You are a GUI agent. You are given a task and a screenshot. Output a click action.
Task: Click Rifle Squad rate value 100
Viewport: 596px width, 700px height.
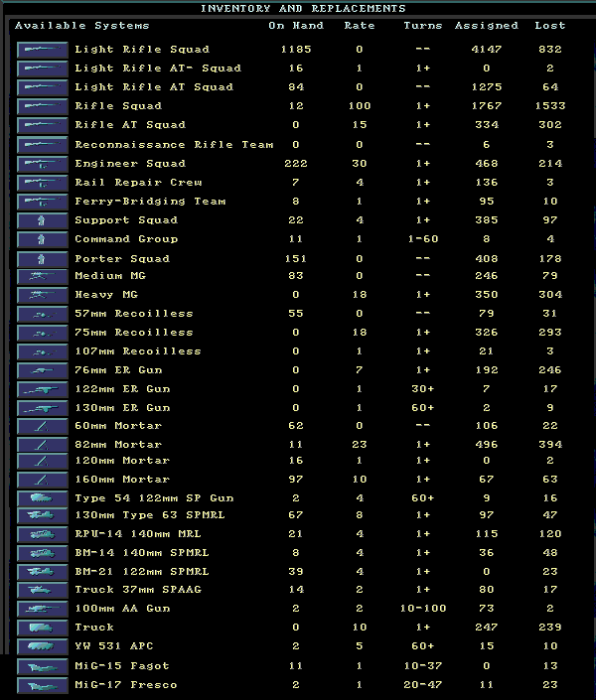[x=360, y=106]
